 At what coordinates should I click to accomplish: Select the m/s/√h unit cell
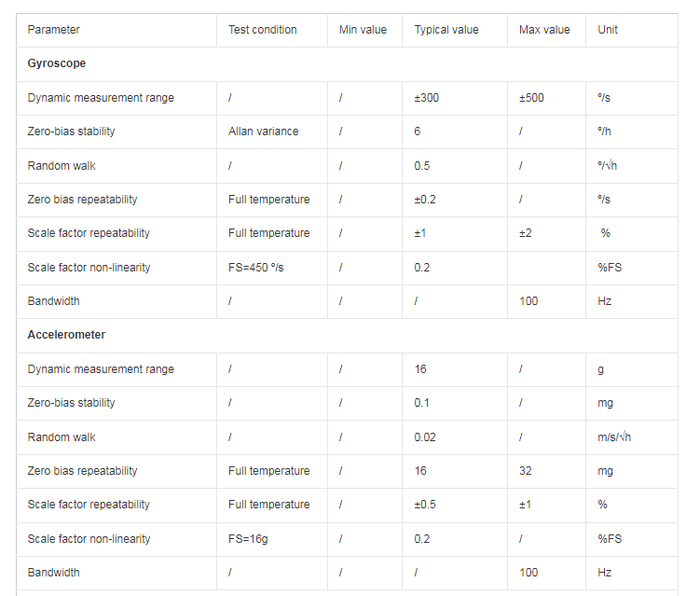click(632, 437)
